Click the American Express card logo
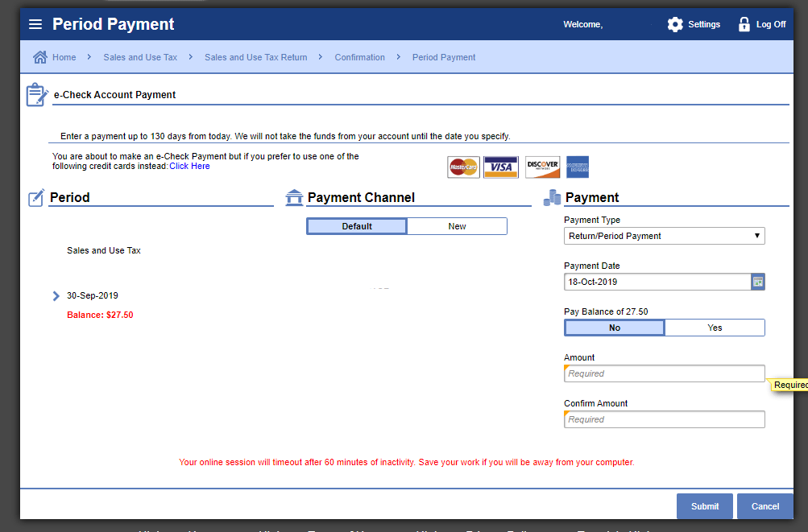 point(578,167)
